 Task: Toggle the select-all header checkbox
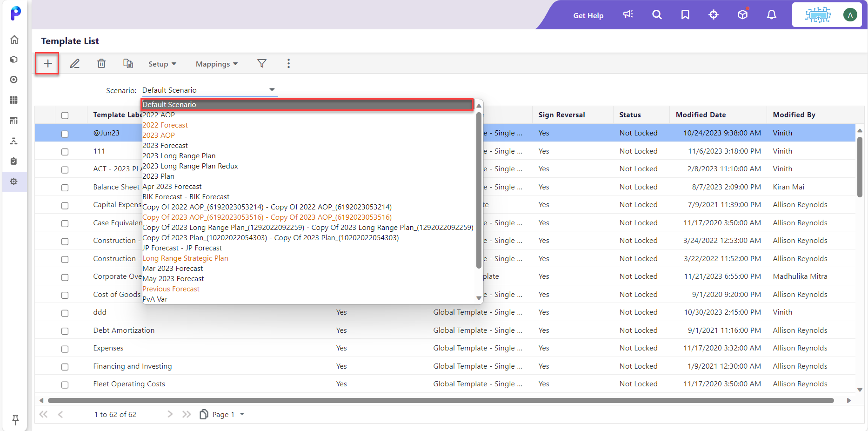(x=65, y=115)
